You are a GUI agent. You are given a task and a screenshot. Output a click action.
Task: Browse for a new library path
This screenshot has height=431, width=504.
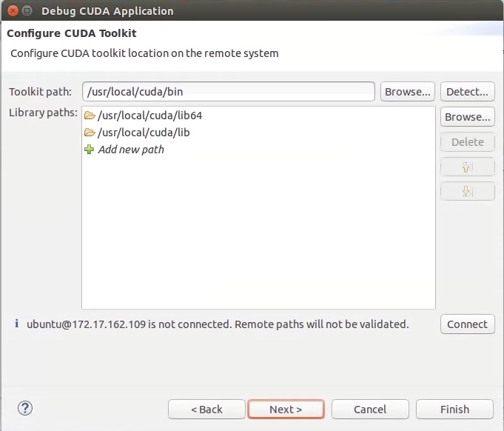pos(467,117)
